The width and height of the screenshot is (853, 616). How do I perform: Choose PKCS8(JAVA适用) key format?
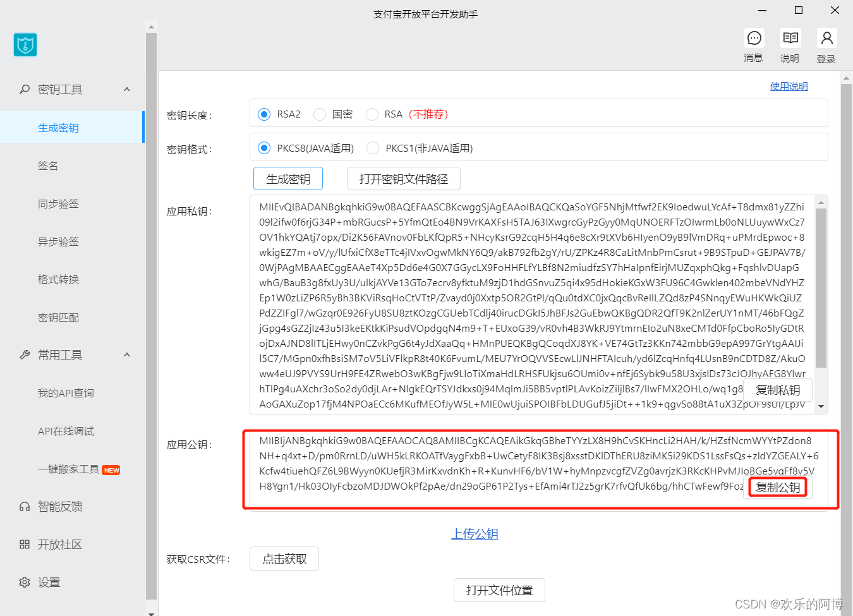click(264, 148)
